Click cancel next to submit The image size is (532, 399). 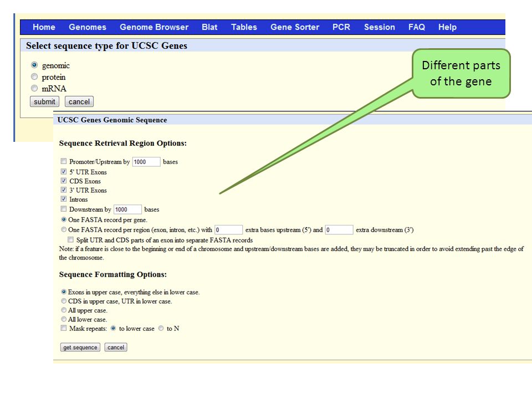pos(79,101)
